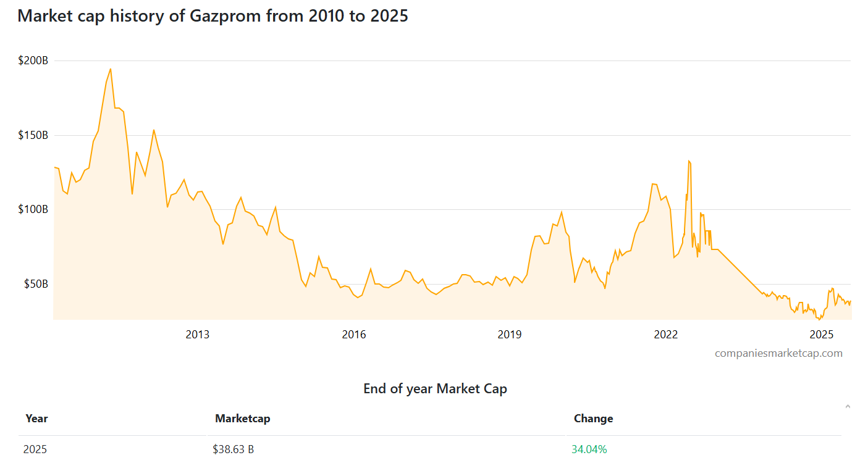This screenshot has height=463, width=868.
Task: Click the "Market cap history of Gazprom" title
Action: pyautogui.click(x=213, y=15)
